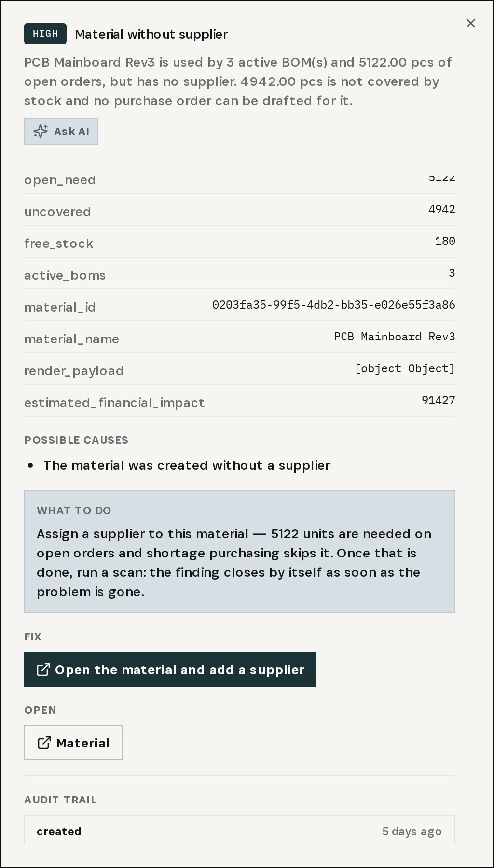The width and height of the screenshot is (494, 868).
Task: Click the active_boms row
Action: [240, 273]
